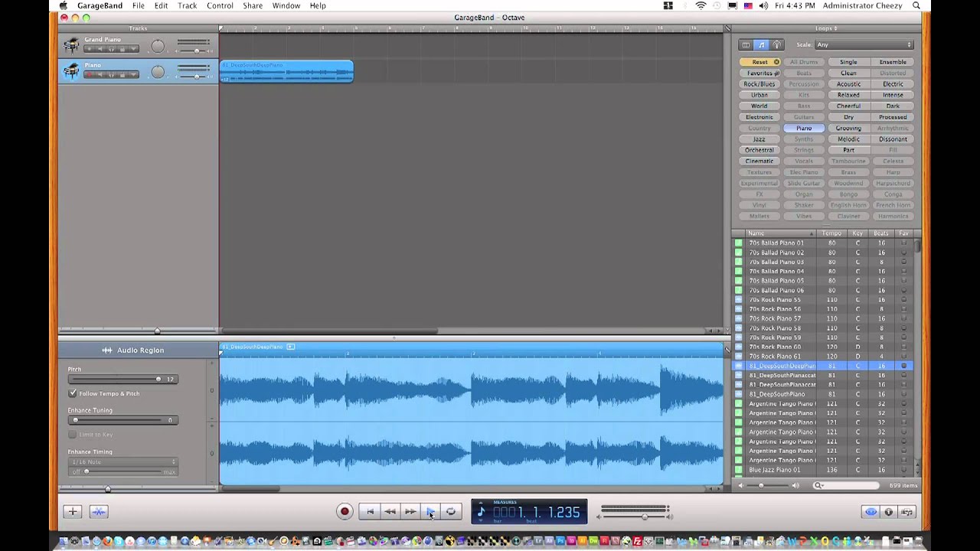Click the Grand Piano track instrument icon
This screenshot has height=551, width=980.
point(71,45)
